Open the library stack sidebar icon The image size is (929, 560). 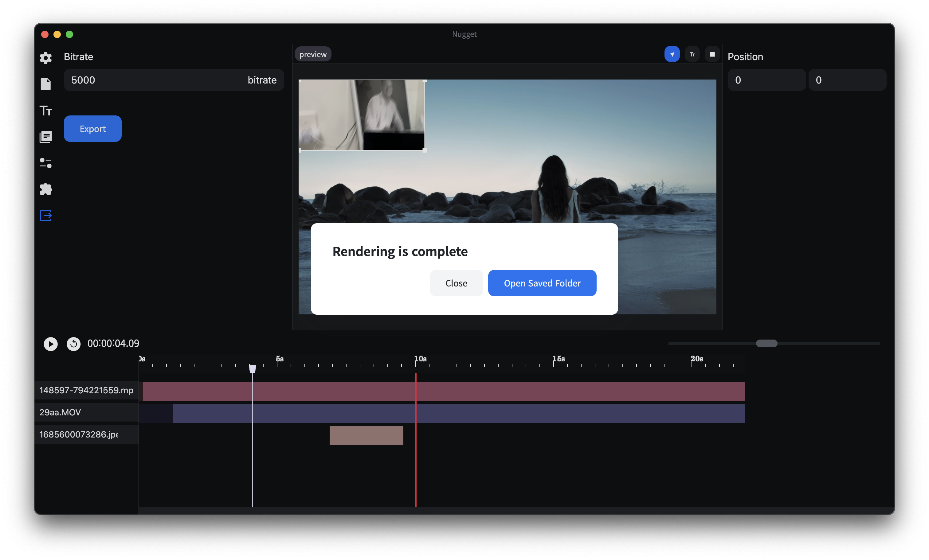(x=45, y=137)
